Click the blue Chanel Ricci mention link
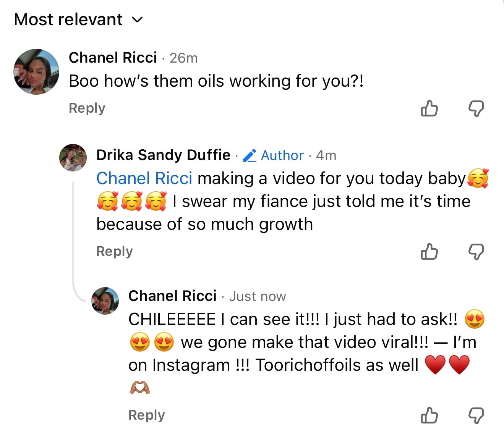 (144, 178)
